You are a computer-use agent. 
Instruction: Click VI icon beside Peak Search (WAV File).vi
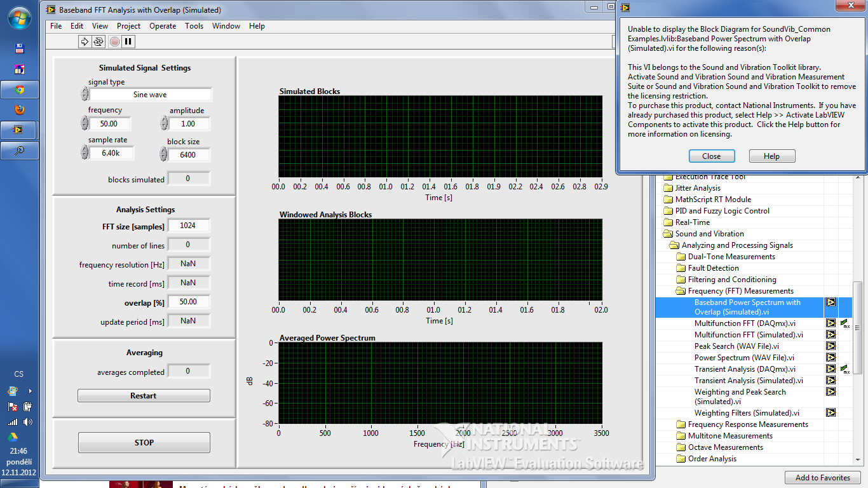click(831, 346)
